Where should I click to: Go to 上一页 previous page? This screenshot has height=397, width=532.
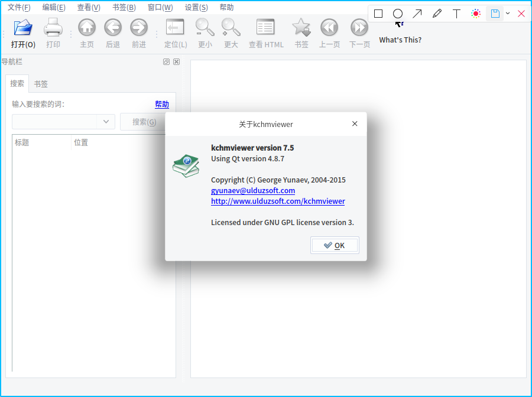click(329, 34)
